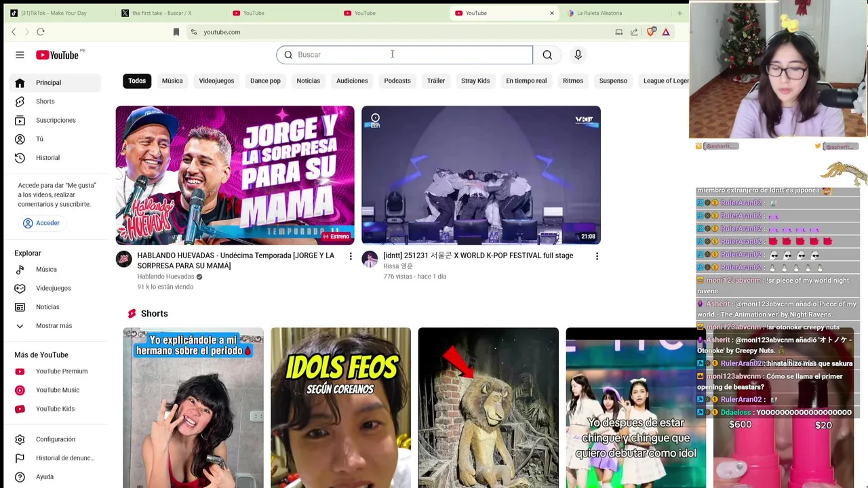The height and width of the screenshot is (488, 868).
Task: Click Hablando Huevadas channel avatar
Action: tap(123, 259)
